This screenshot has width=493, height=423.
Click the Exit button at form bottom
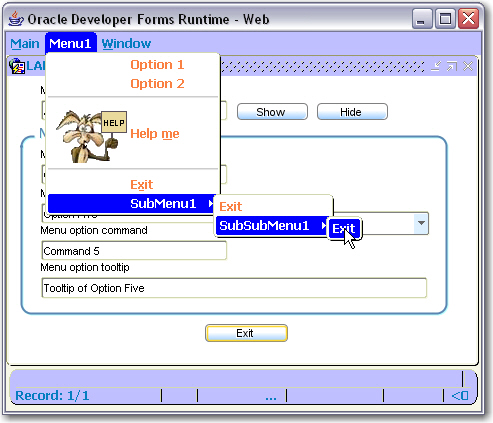point(246,333)
